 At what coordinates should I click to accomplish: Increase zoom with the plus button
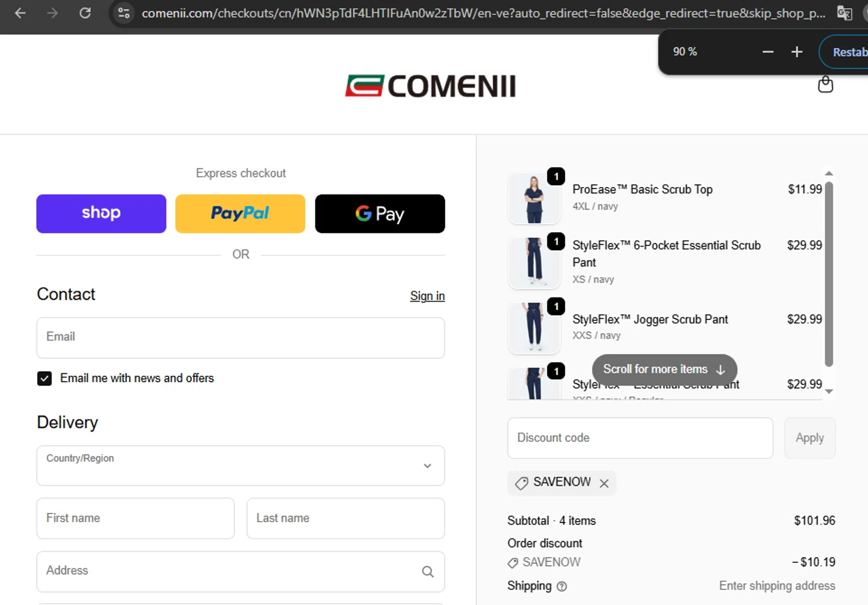[x=797, y=52]
